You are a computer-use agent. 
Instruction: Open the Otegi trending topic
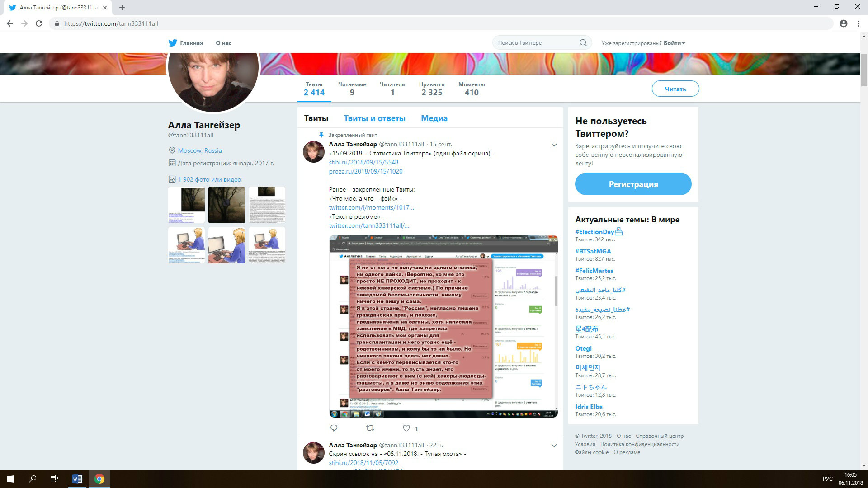coord(583,348)
